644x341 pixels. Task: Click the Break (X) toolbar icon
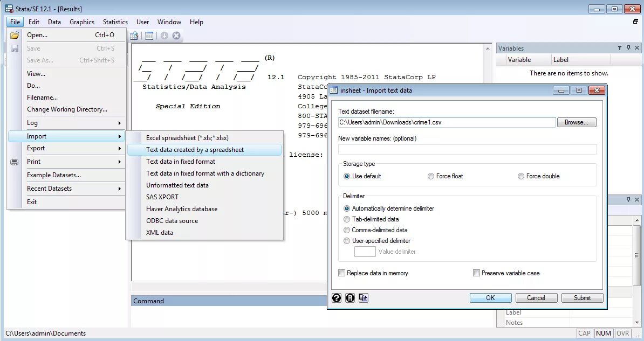point(176,36)
